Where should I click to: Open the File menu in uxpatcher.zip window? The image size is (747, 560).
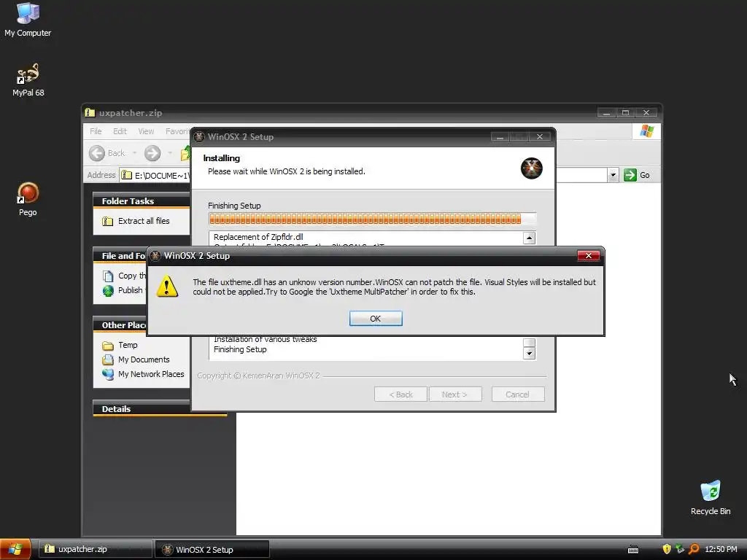[x=96, y=131]
